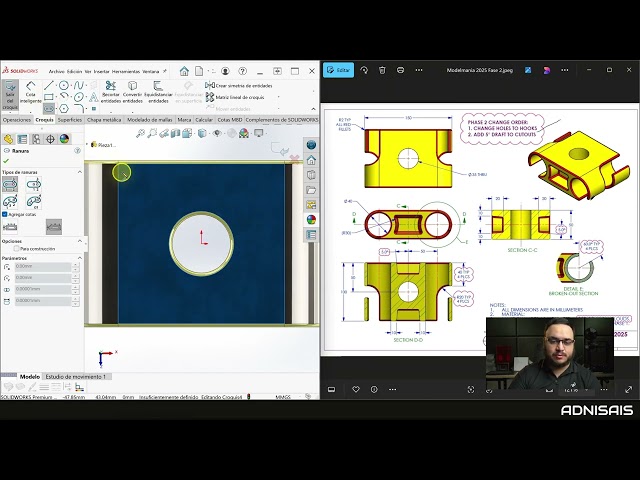Open the display style dropdown cube
Viewport: 640px width, 480px height.
pos(202,133)
